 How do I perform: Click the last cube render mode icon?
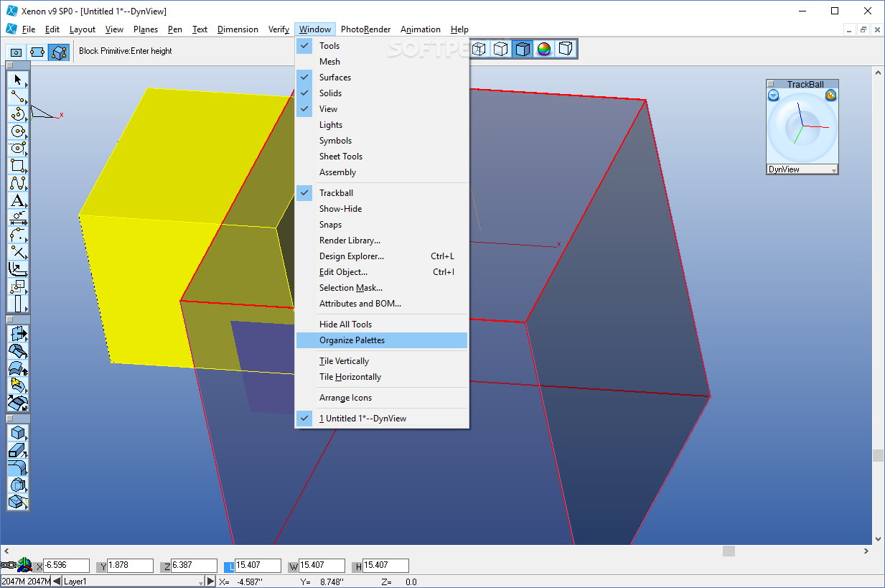566,49
